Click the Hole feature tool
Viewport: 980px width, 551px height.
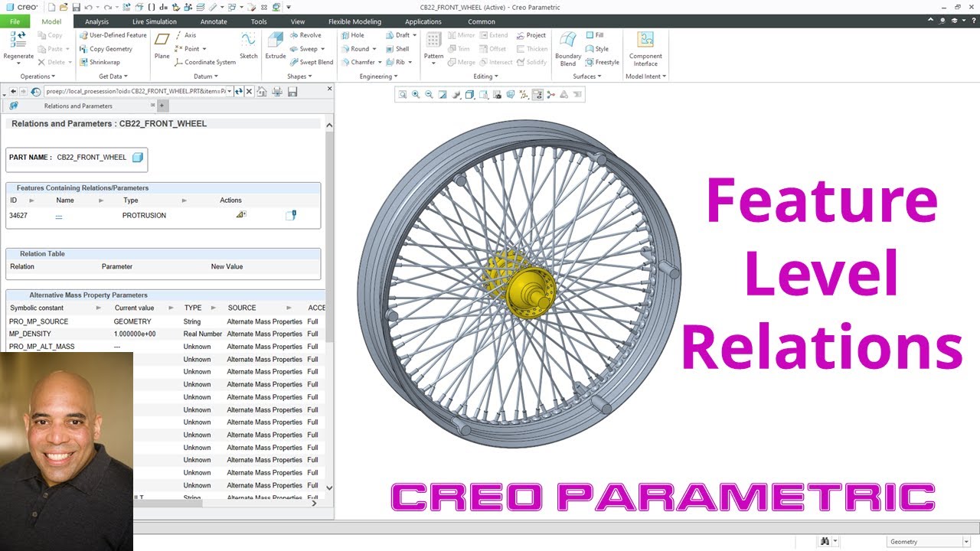[x=352, y=35]
